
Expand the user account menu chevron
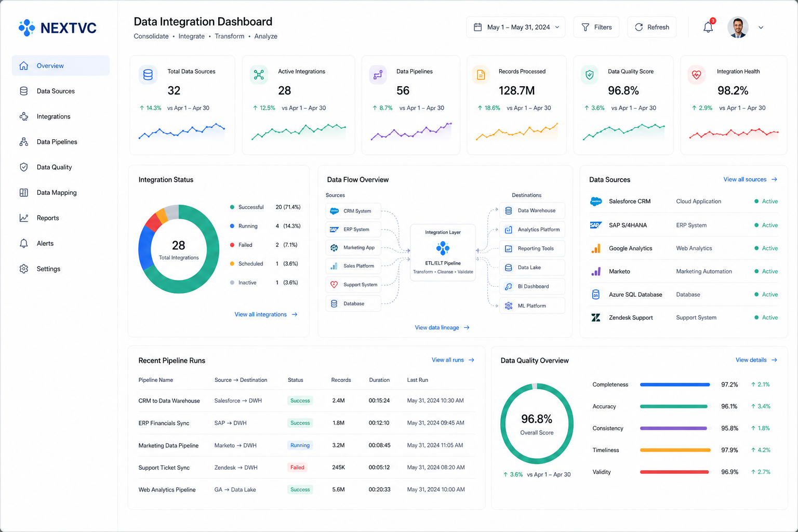[x=761, y=28]
